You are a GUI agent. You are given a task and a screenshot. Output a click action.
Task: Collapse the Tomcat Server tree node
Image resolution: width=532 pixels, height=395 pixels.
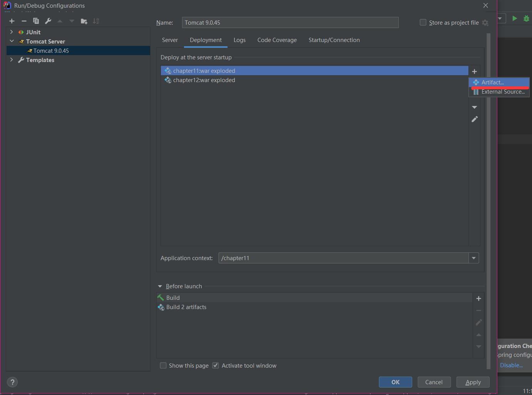tap(12, 41)
